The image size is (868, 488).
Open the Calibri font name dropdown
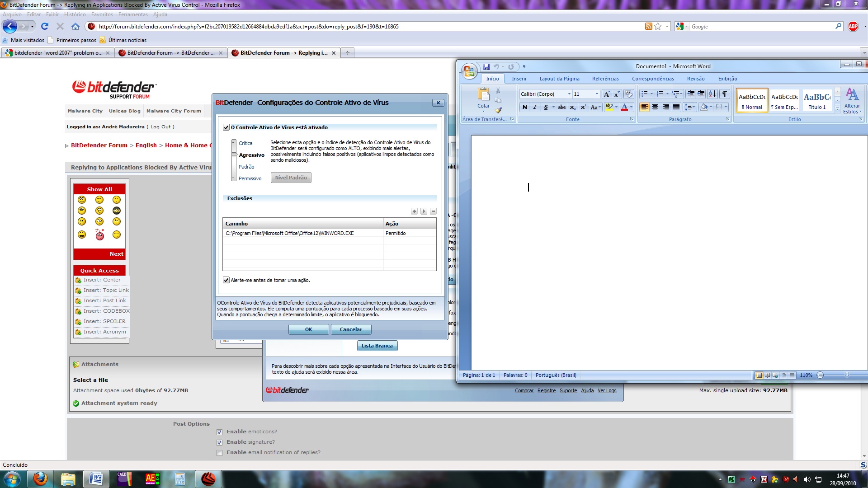[x=569, y=94]
